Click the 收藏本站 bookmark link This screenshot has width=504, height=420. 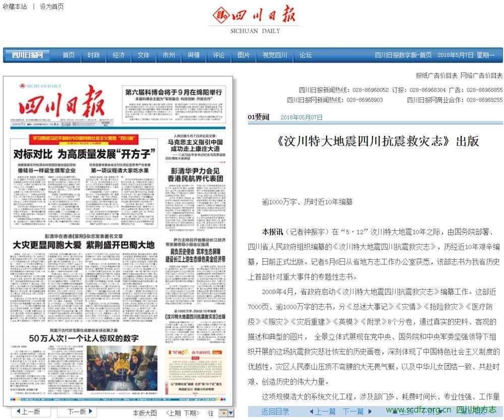coord(15,7)
